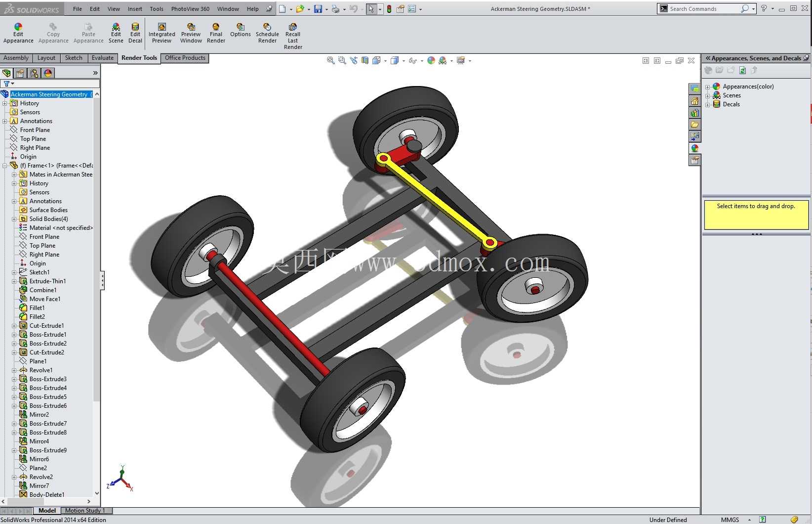Open the View Orientation dropdown arrow

385,61
